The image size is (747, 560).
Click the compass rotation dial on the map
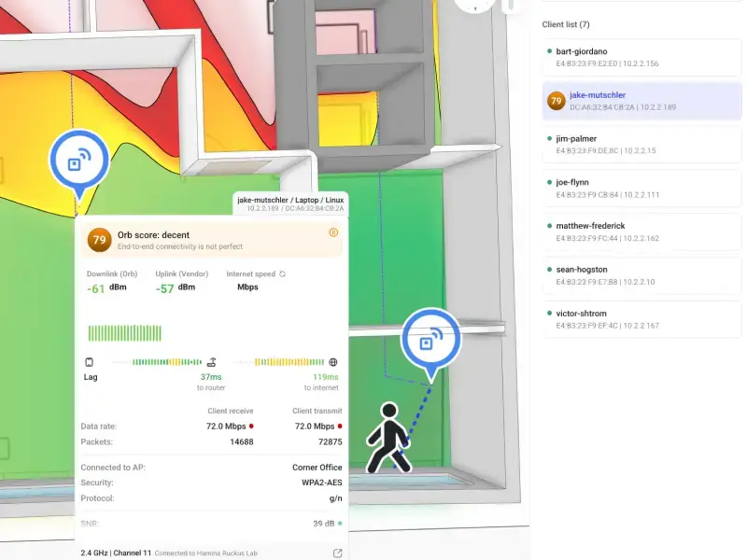(477, 4)
